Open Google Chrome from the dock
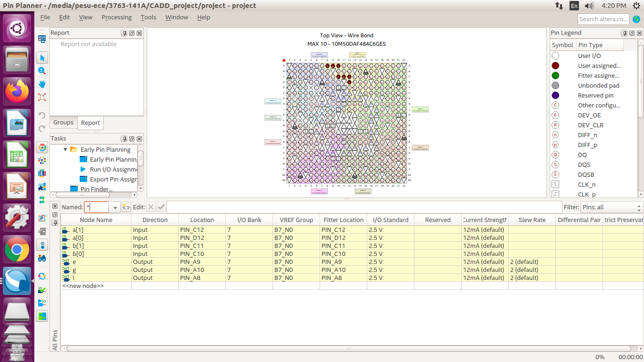644x362 pixels. pos(17,249)
